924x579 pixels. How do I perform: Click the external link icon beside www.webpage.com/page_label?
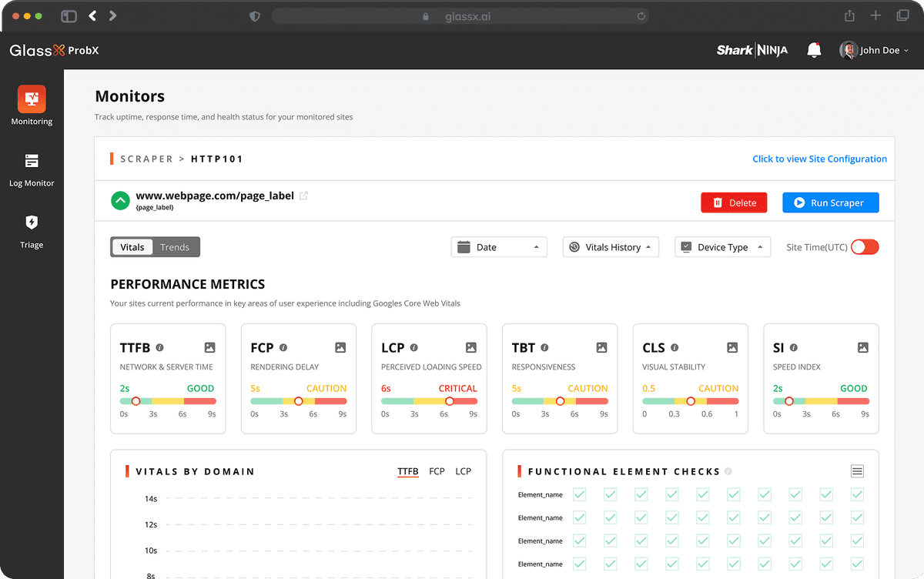click(x=305, y=196)
